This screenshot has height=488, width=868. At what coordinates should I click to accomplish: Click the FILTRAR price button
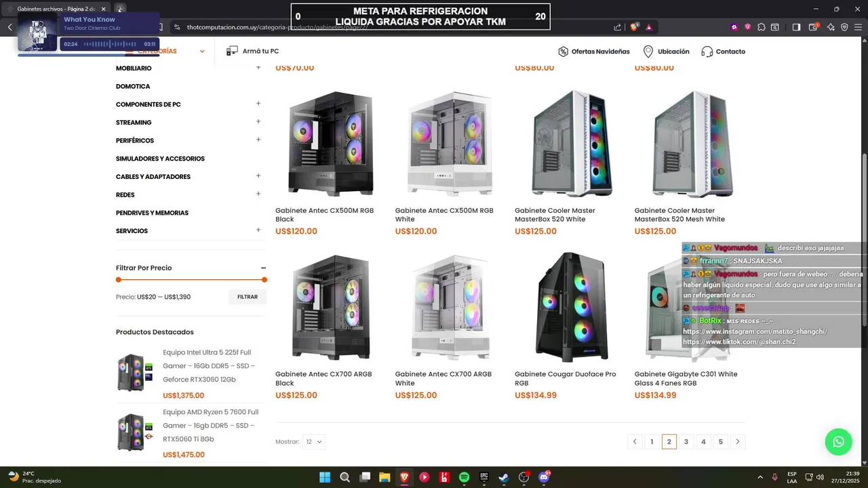(x=248, y=297)
